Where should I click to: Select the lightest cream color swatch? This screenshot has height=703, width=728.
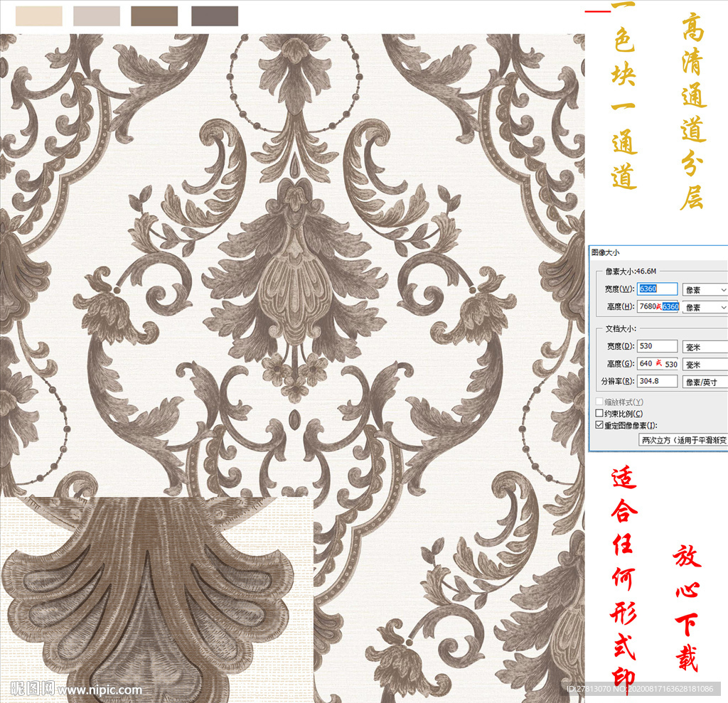click(x=39, y=16)
